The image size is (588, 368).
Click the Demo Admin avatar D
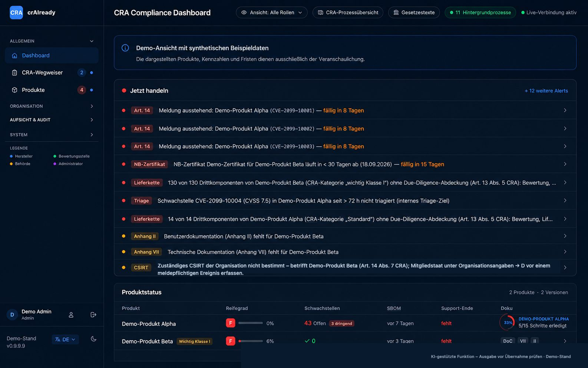click(x=12, y=315)
